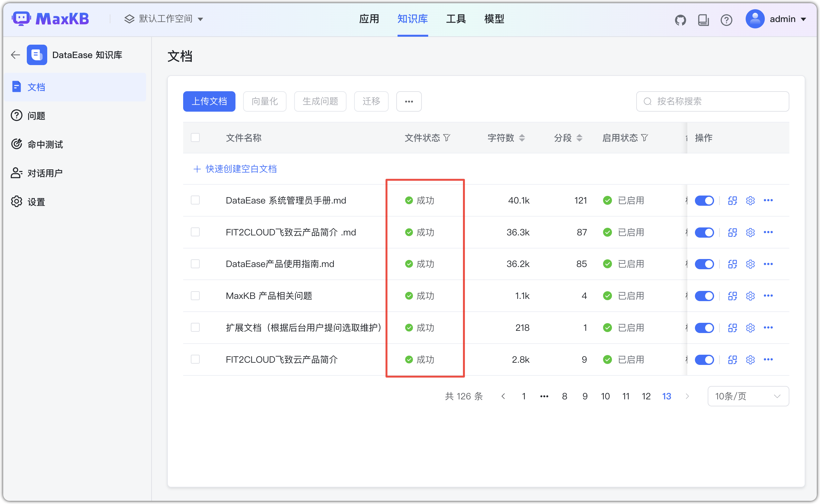This screenshot has height=504, width=820.
Task: Sort by 分段 column arrows
Action: click(579, 138)
